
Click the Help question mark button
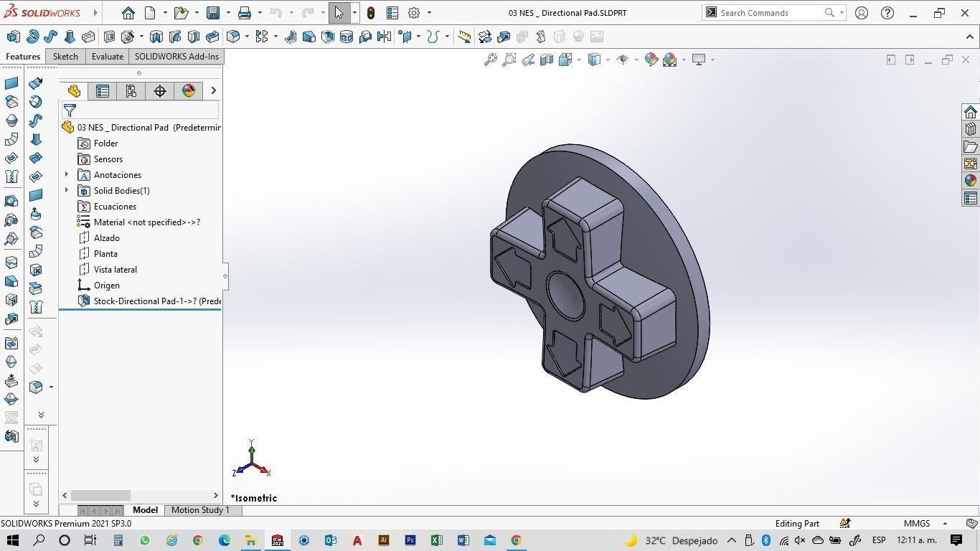[x=887, y=13]
